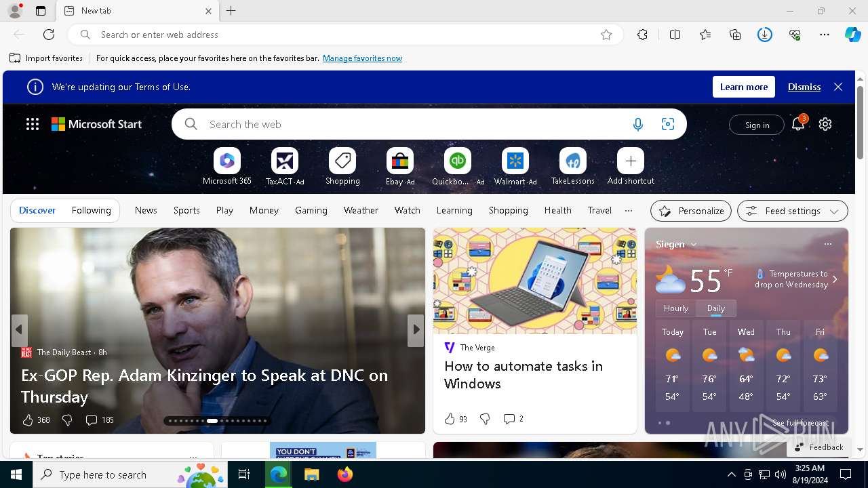Image resolution: width=868 pixels, height=488 pixels.
Task: Show next weather alert arrow
Action: coord(835,279)
